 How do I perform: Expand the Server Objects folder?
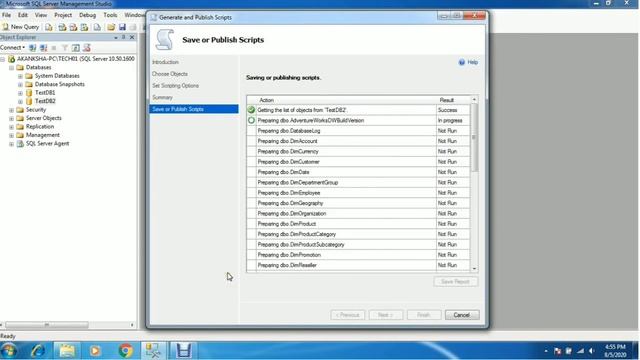pos(11,118)
